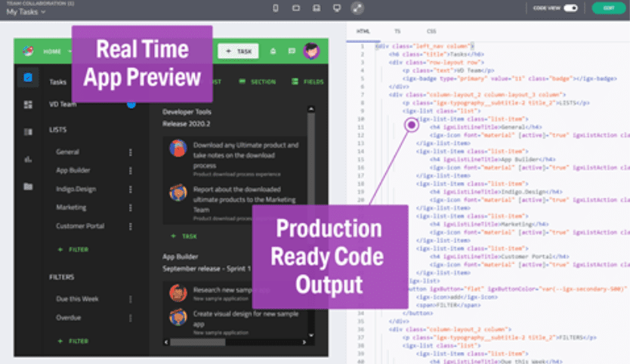
Task: Select the mobile phone preview icon
Action: 276,8
